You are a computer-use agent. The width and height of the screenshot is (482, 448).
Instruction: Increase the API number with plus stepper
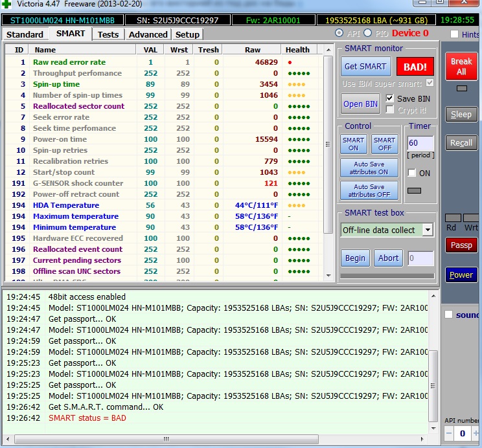point(476,432)
